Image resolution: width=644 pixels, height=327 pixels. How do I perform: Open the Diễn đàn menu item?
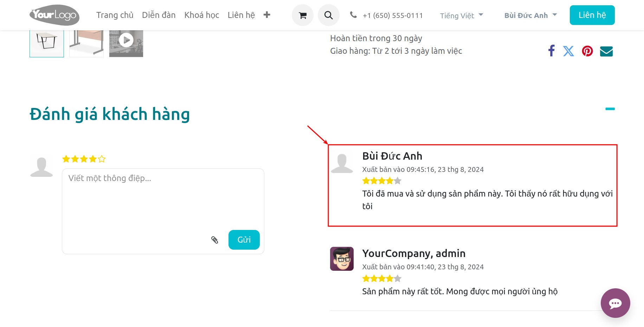click(x=159, y=15)
